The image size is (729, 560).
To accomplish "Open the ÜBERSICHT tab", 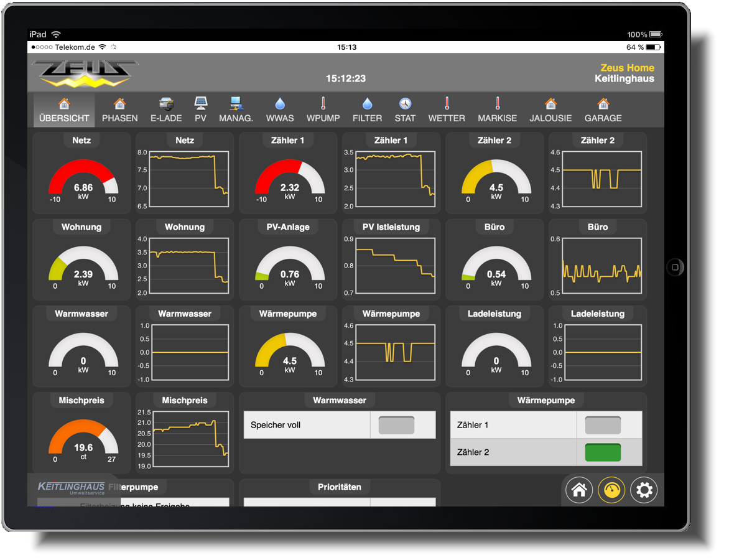I will click(65, 111).
